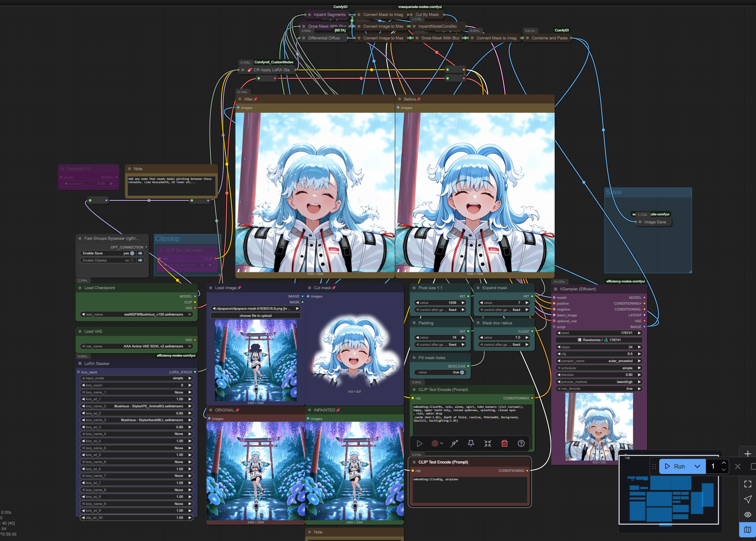
Task: Open preview_method dropdown in KSampler
Action: tap(599, 382)
